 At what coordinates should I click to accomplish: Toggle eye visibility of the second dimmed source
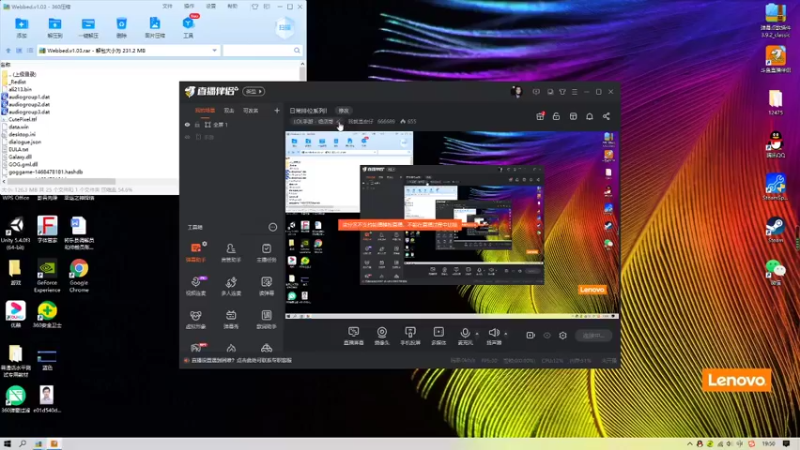187,137
